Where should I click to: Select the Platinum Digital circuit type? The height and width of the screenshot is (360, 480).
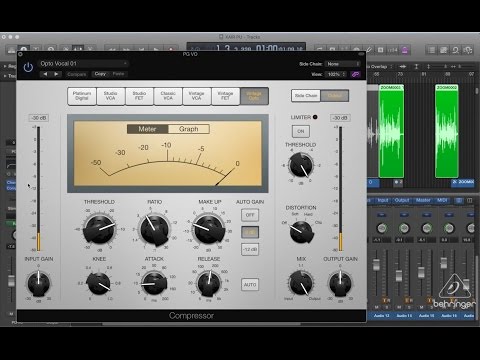tap(82, 96)
